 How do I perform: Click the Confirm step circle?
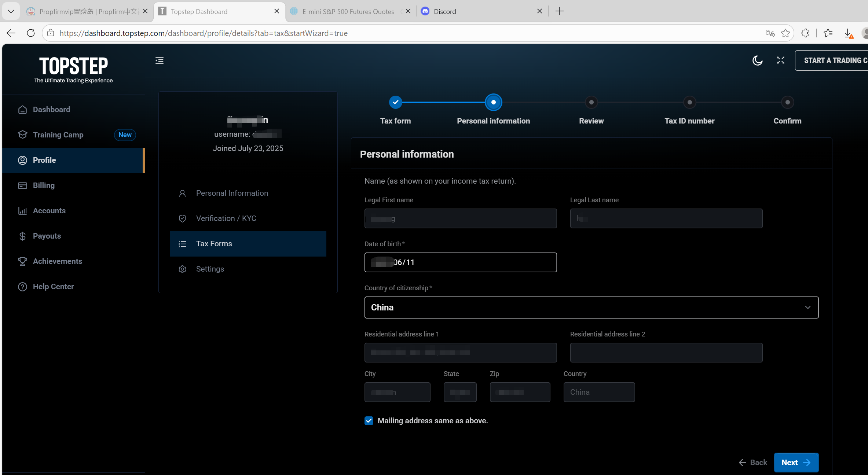[x=787, y=102]
